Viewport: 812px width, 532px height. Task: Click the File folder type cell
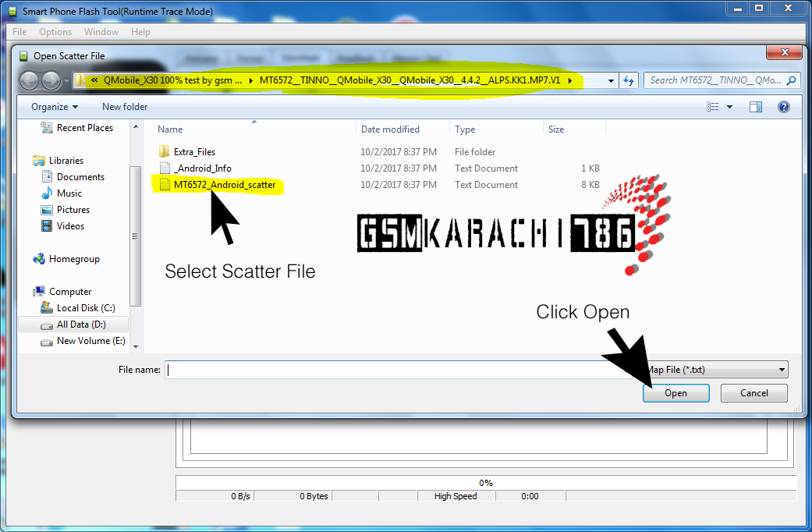pos(475,152)
